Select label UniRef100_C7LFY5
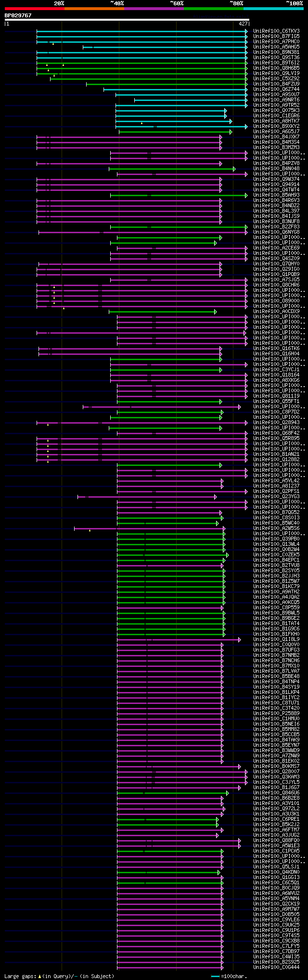Image resolution: width=308 pixels, height=980 pixels. [276, 946]
